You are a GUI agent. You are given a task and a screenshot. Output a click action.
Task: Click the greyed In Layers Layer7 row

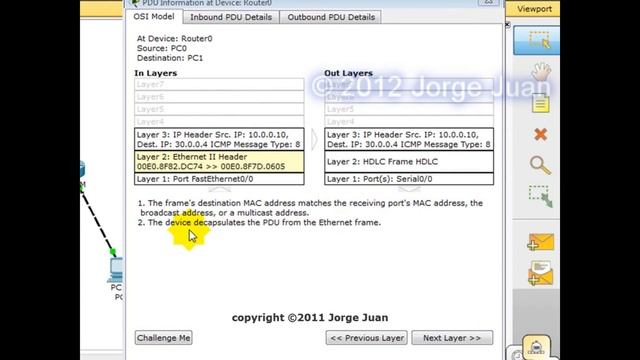(219, 84)
